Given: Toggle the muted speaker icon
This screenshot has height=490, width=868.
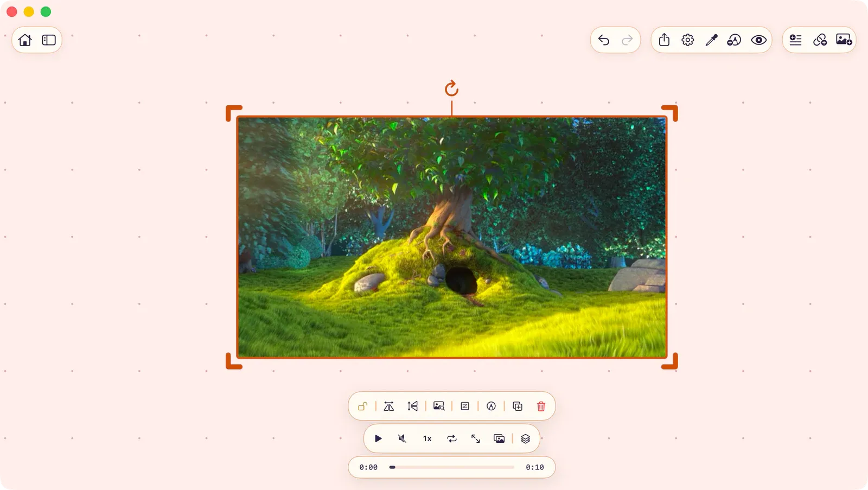Looking at the screenshot, I should 402,438.
